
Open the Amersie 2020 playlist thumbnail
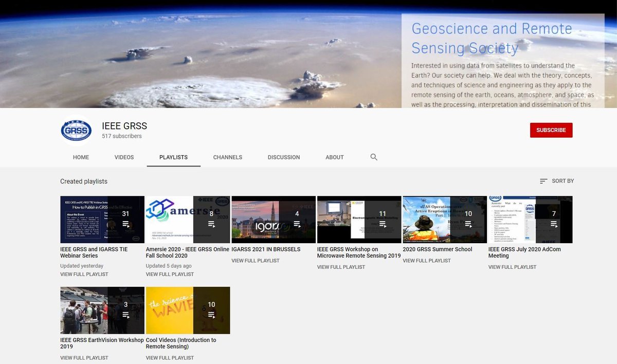(x=188, y=220)
